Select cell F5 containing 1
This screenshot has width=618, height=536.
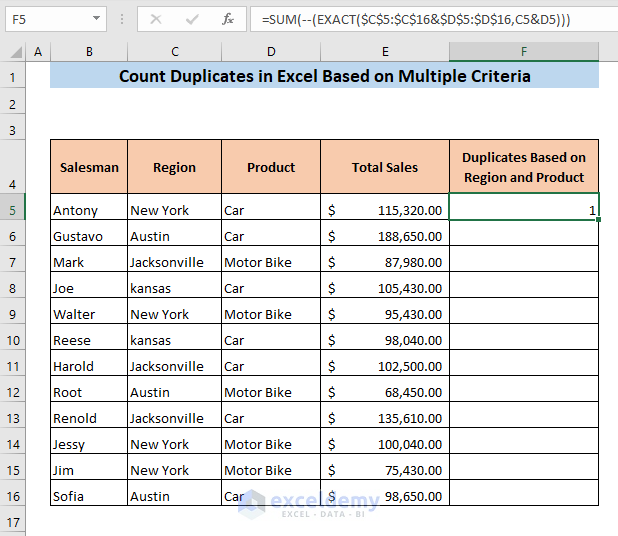tap(524, 207)
